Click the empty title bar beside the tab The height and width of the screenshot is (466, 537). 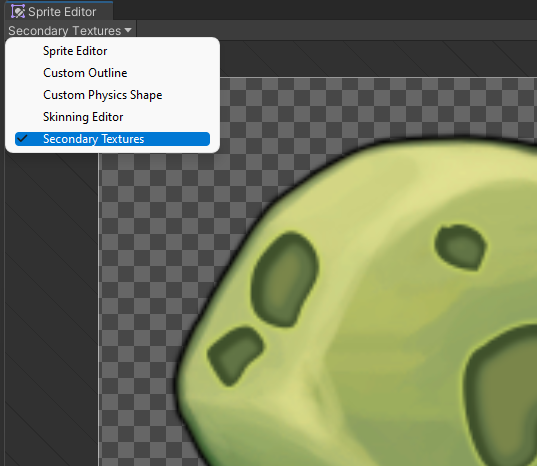325,10
